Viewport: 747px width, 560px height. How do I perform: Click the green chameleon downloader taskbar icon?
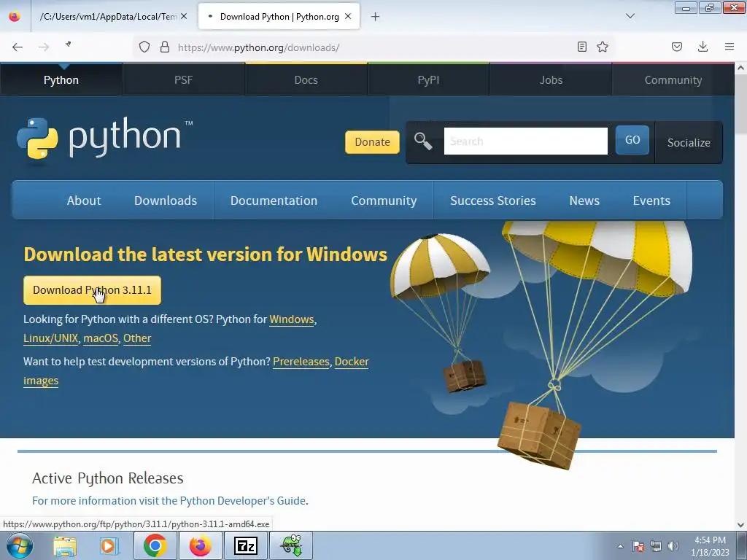pyautogui.click(x=291, y=545)
